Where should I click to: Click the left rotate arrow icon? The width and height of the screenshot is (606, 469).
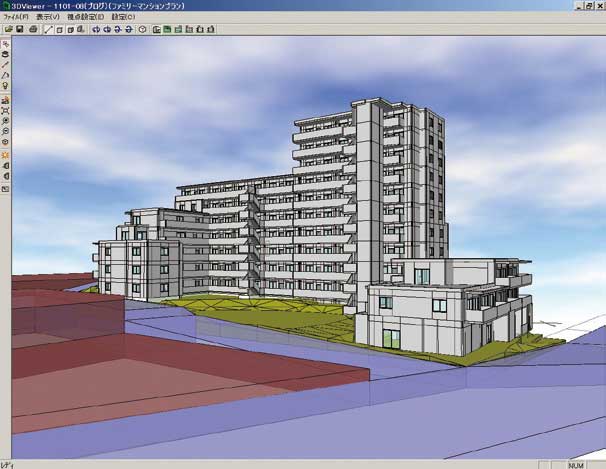click(96, 30)
